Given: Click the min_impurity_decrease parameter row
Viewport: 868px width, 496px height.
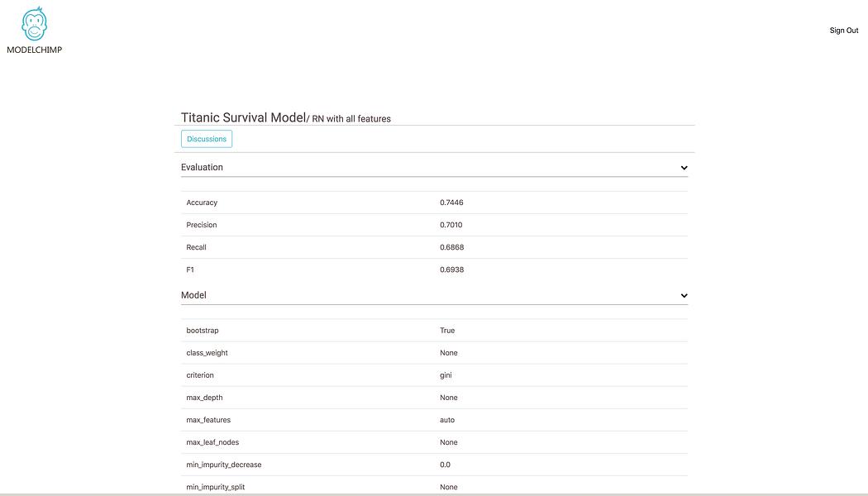Looking at the screenshot, I should [x=435, y=465].
